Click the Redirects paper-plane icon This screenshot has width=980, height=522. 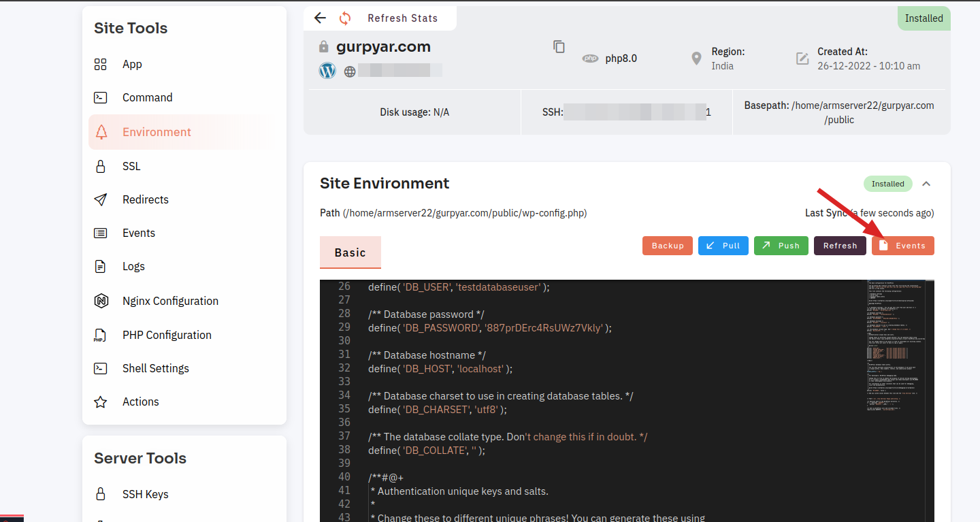tap(101, 199)
